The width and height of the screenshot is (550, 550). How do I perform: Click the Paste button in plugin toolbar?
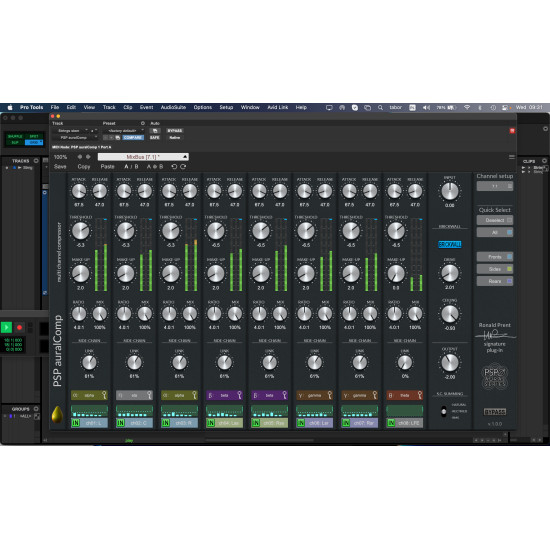[107, 167]
